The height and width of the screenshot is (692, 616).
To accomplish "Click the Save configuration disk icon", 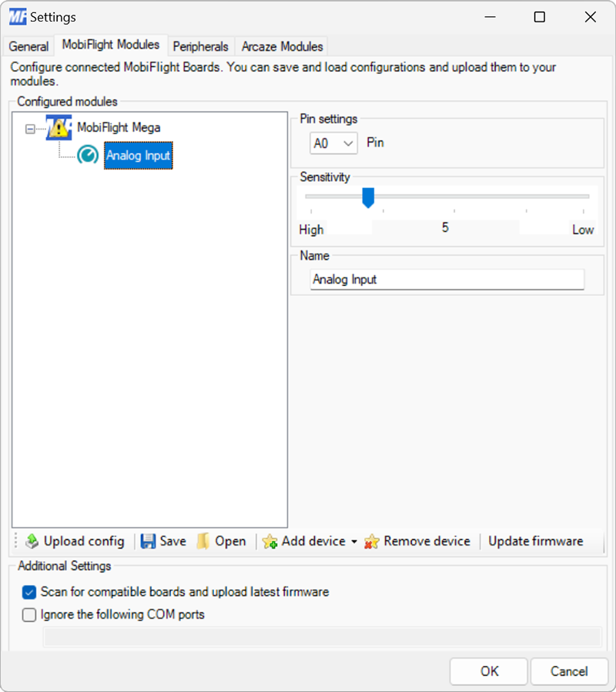I will click(x=147, y=541).
